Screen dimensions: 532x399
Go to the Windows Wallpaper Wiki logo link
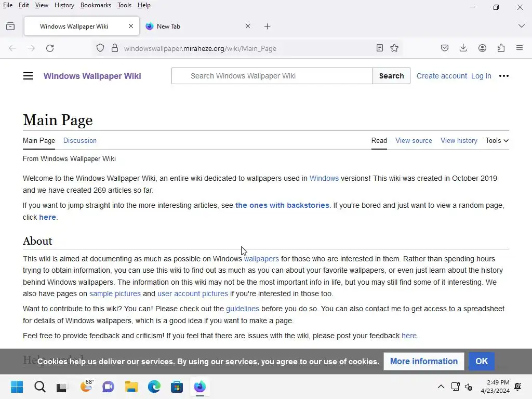92,76
